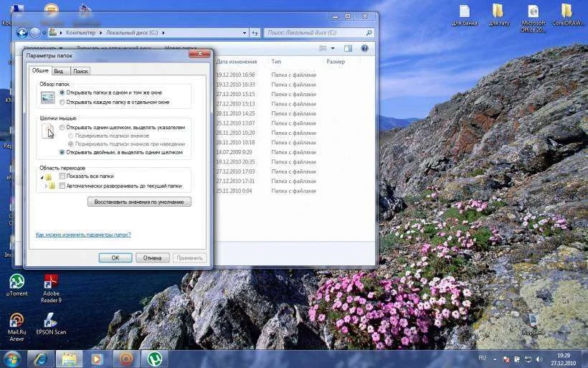Viewport: 588px width, 368px height.
Task: Click the change view icon in the Explorer toolbar
Action: tap(323, 48)
